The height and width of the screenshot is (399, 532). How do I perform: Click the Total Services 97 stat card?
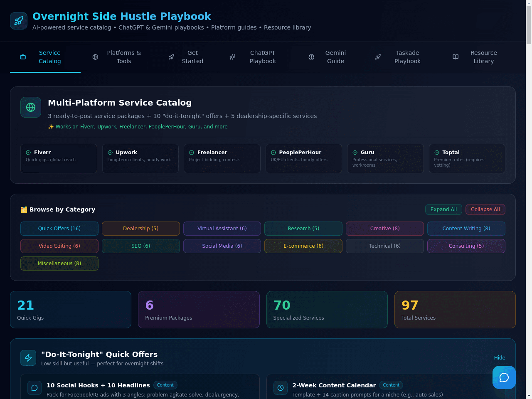455,310
